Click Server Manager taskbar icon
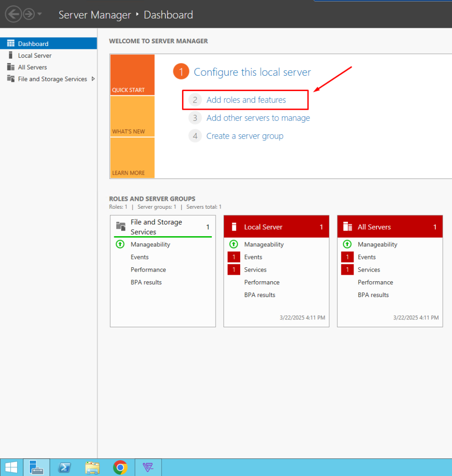Image resolution: width=452 pixels, height=476 pixels. [36, 467]
